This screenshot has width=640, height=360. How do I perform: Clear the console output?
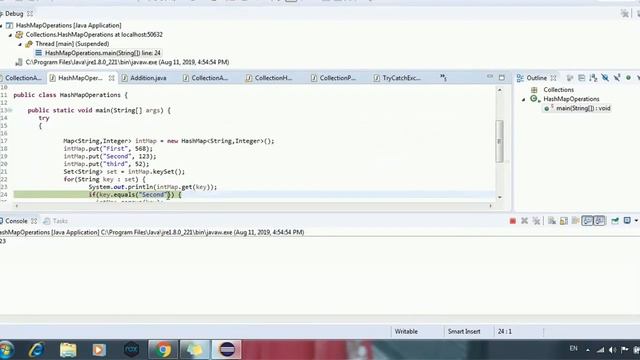pos(552,221)
